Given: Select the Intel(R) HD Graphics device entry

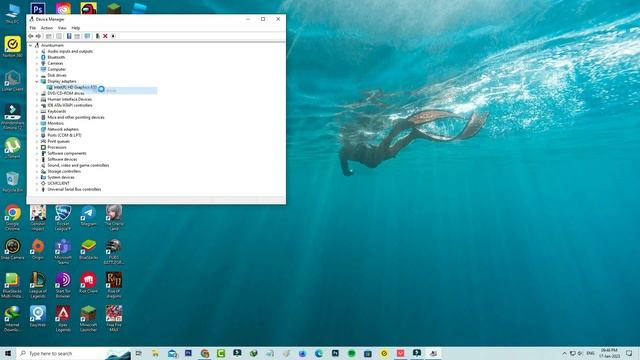Looking at the screenshot, I should (x=72, y=87).
